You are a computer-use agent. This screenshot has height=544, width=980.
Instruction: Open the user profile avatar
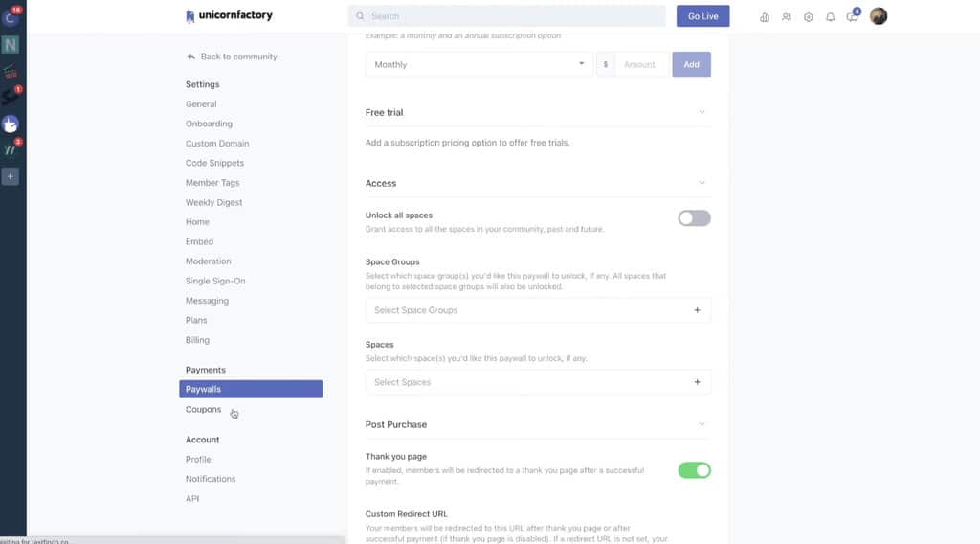[x=879, y=16]
